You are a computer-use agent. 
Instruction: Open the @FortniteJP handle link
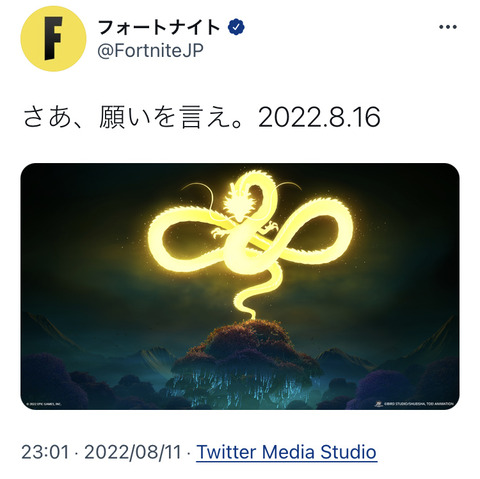click(x=150, y=51)
